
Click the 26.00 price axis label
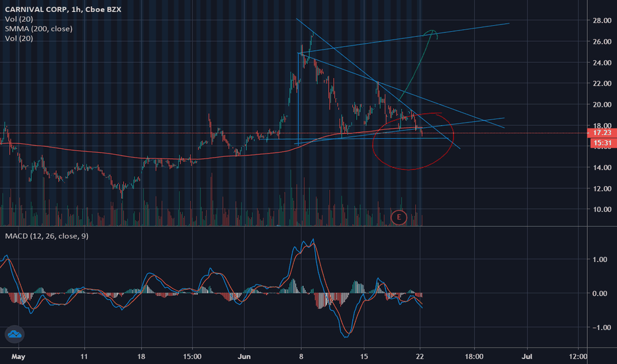[602, 41]
